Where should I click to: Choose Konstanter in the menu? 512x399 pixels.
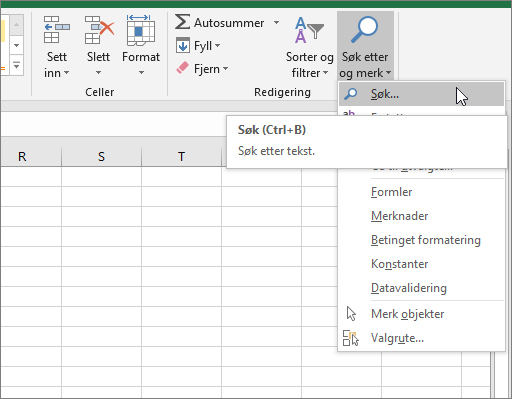(421, 264)
